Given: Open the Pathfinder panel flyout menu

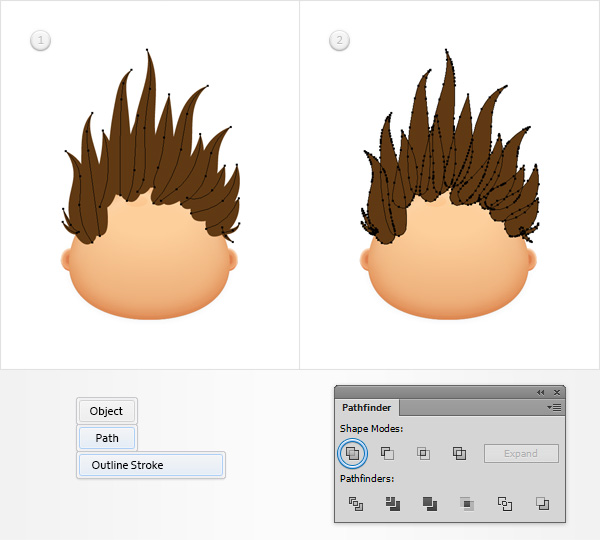Looking at the screenshot, I should 555,408.
